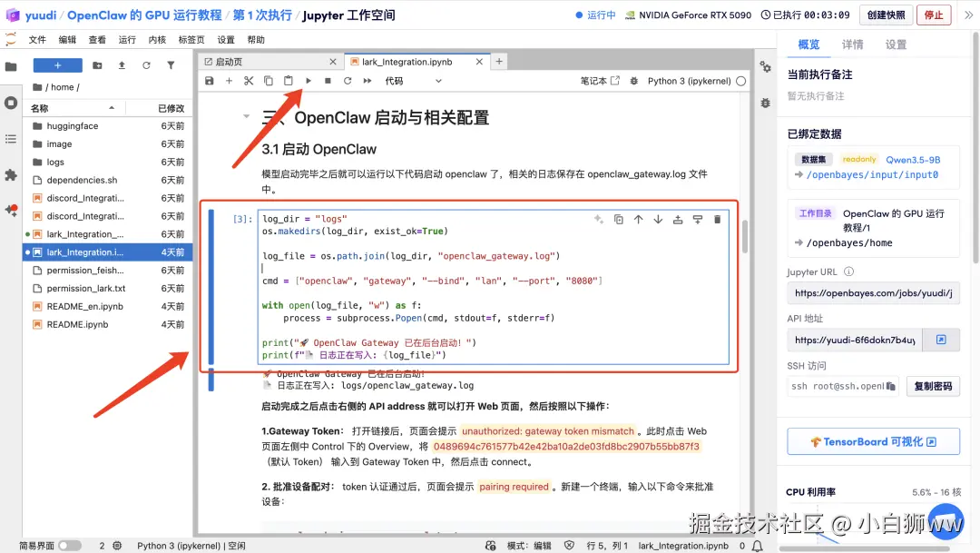Expand right panel with double chevron icon
980x553 pixels.
coord(968,15)
